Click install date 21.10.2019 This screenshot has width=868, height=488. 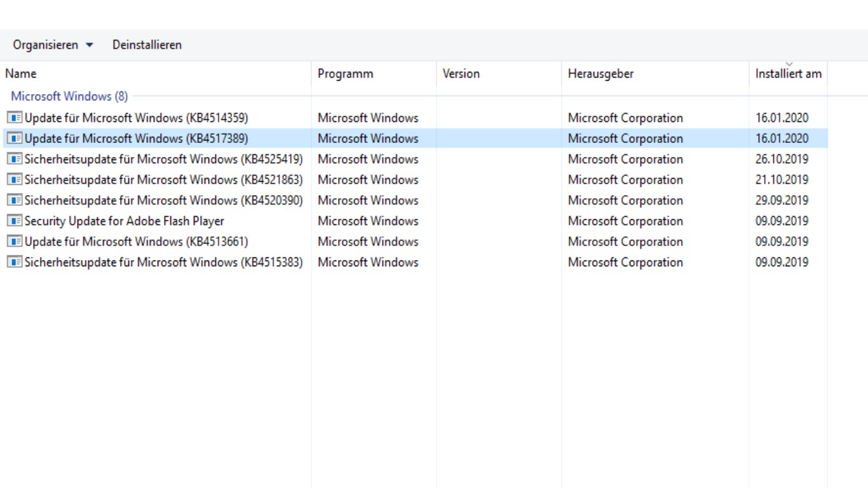pyautogui.click(x=782, y=179)
